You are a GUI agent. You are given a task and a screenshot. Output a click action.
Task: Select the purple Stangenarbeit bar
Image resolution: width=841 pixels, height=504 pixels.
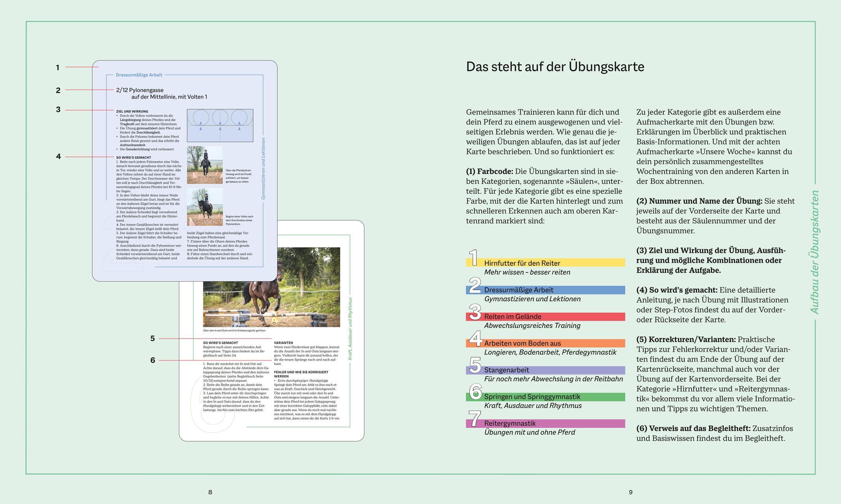(x=545, y=370)
